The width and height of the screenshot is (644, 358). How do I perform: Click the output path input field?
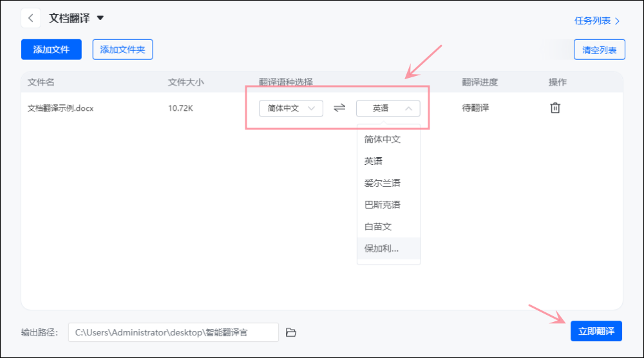(173, 332)
